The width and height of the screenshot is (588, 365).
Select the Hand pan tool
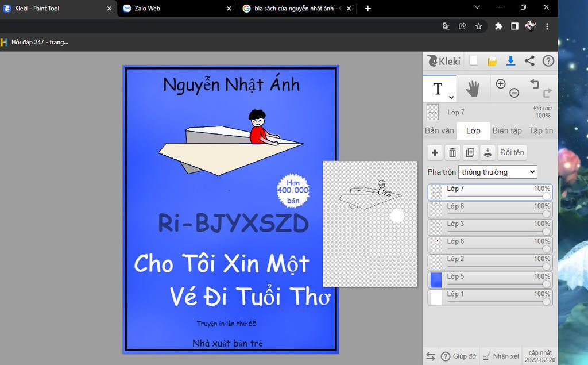coord(473,89)
